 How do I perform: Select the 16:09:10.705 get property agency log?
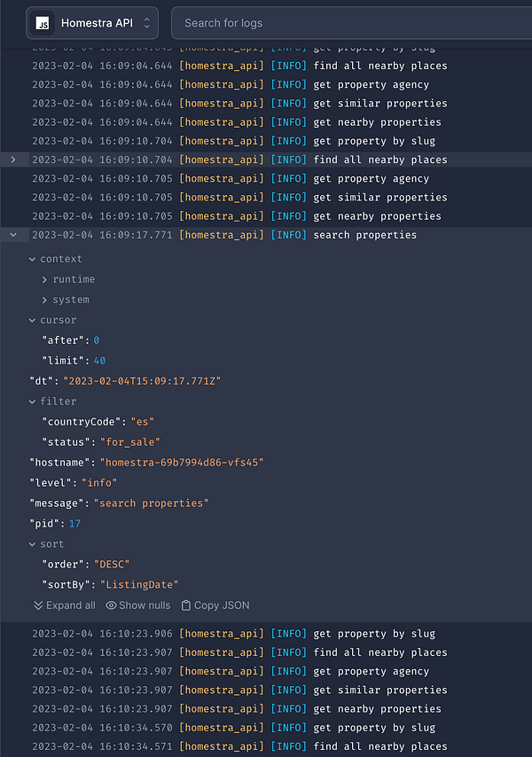coord(266,179)
